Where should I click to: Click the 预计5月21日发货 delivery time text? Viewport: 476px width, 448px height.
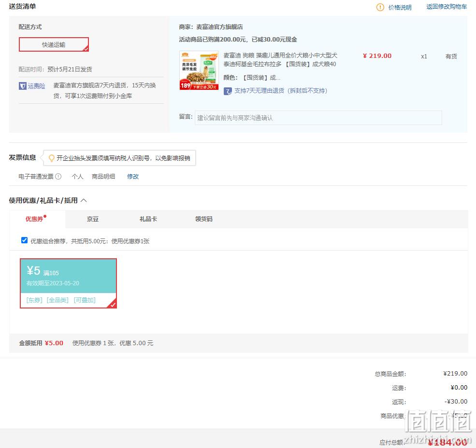[70, 70]
